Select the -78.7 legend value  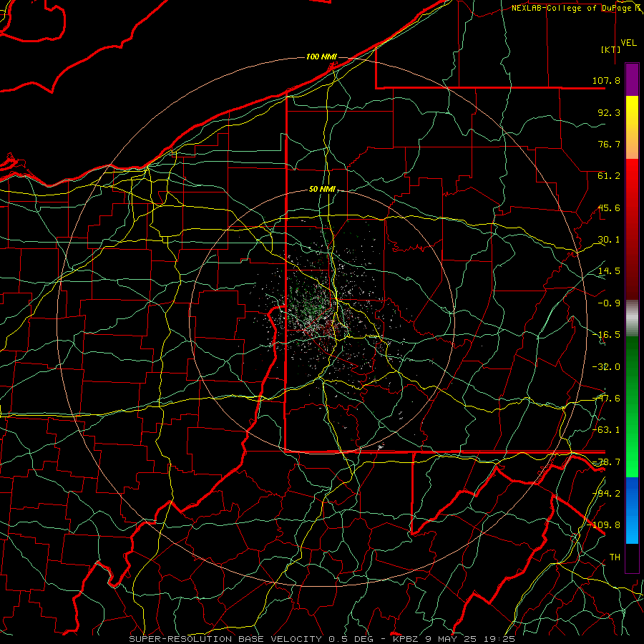pyautogui.click(x=606, y=462)
